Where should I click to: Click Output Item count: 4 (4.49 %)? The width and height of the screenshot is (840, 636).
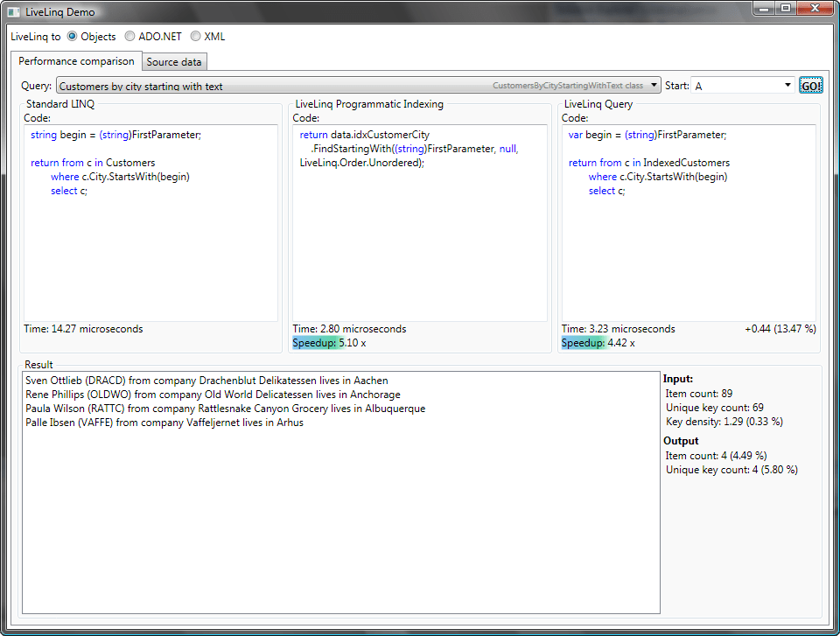716,456
